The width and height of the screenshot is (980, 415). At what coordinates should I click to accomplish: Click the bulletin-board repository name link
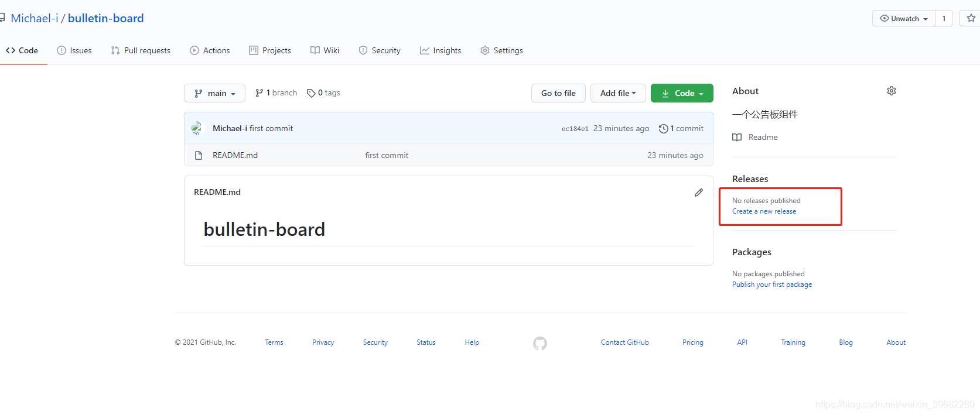pos(106,18)
